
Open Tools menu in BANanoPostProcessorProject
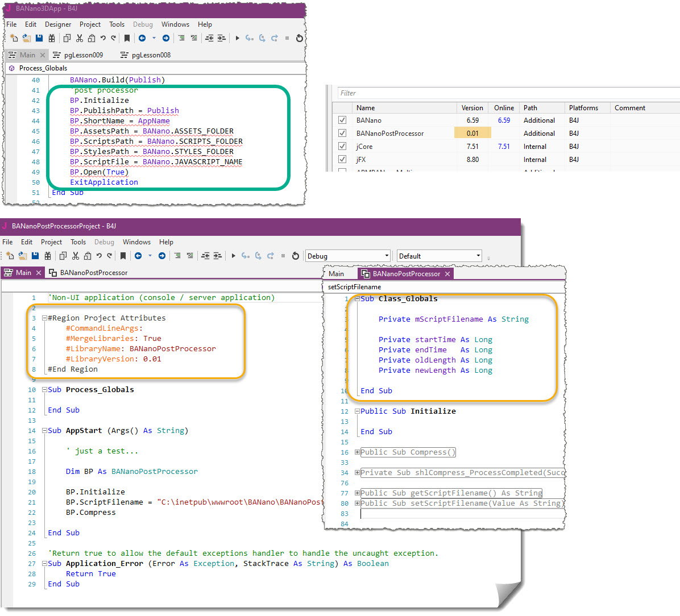[x=78, y=242]
